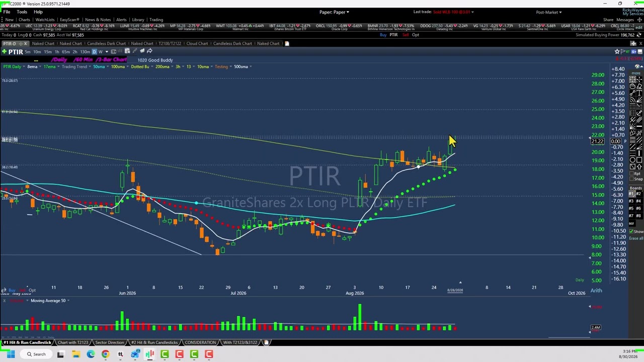
Task: Open the Alerts toolbar item
Action: coord(121,20)
